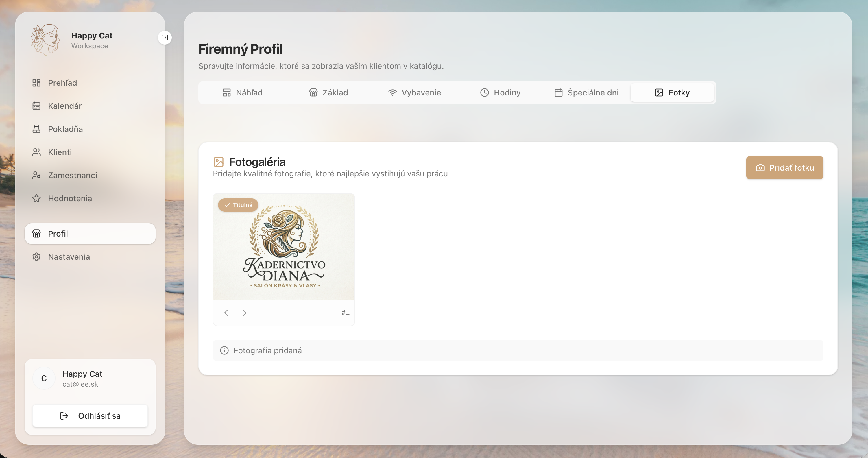Open Pokladňa cash register section
Image resolution: width=868 pixels, height=458 pixels.
(x=65, y=129)
